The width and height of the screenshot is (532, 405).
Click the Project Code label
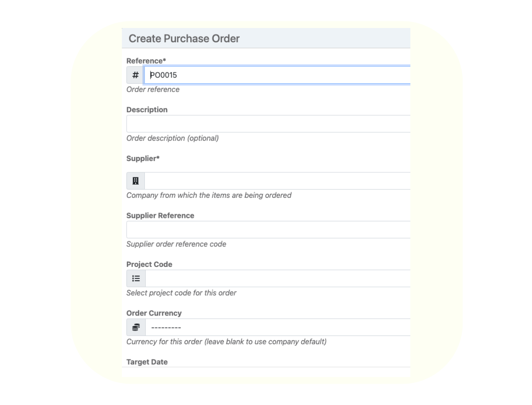click(x=149, y=264)
